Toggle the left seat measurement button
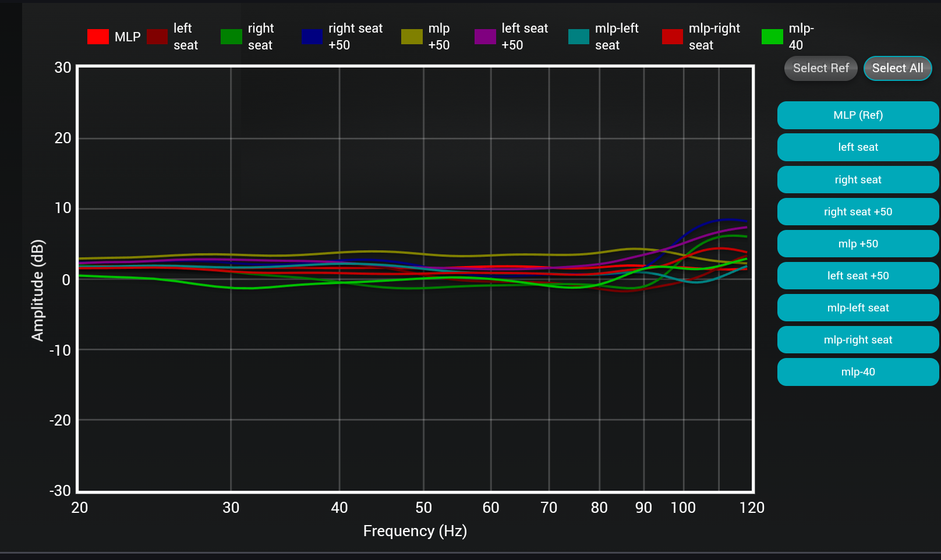Screen dimensions: 941x560 [858, 147]
